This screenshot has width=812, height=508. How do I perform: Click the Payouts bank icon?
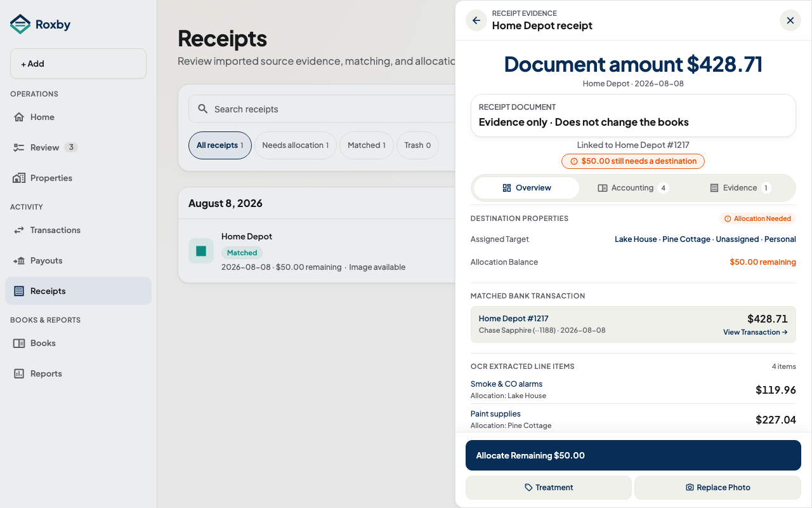coord(19,260)
